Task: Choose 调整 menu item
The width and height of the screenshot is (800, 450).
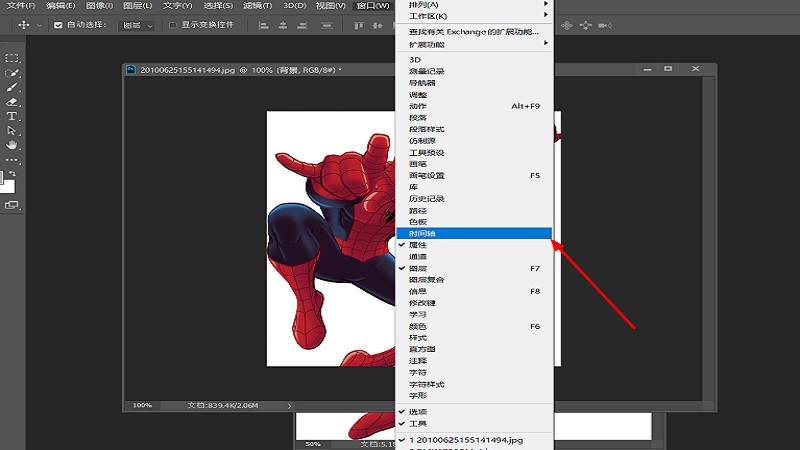Action: [474, 94]
